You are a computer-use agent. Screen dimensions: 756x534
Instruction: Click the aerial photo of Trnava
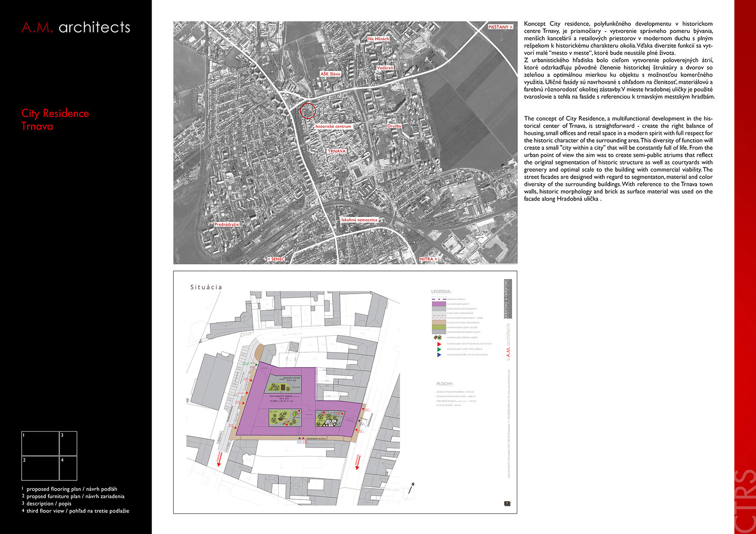[345, 143]
